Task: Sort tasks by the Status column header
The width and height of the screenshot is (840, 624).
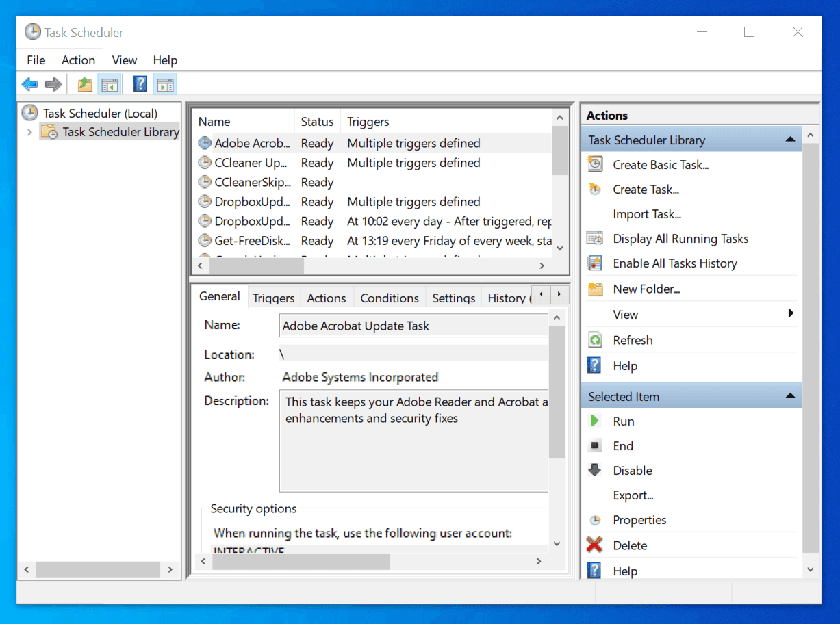Action: (317, 122)
